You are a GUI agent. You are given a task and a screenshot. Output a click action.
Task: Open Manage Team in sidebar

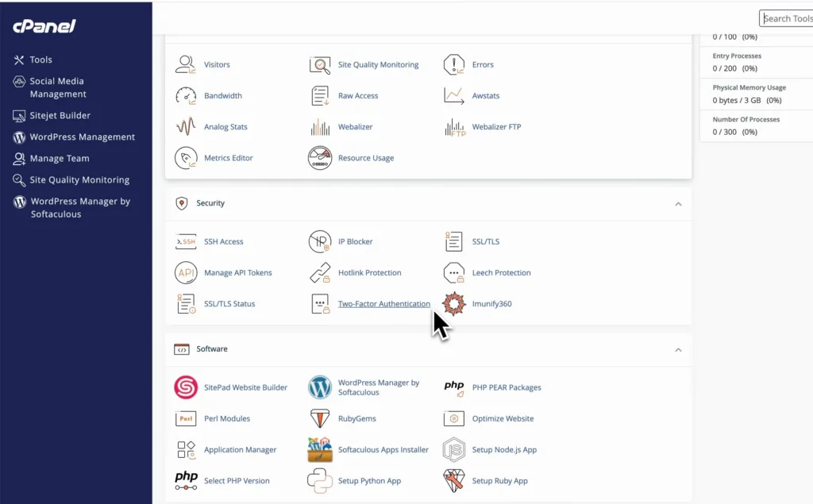pyautogui.click(x=51, y=158)
